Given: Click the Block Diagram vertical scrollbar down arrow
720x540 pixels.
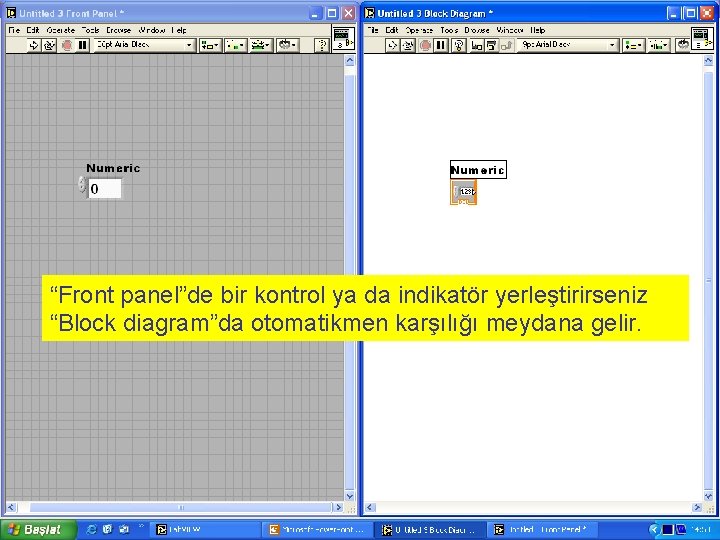Looking at the screenshot, I should click(x=709, y=496).
